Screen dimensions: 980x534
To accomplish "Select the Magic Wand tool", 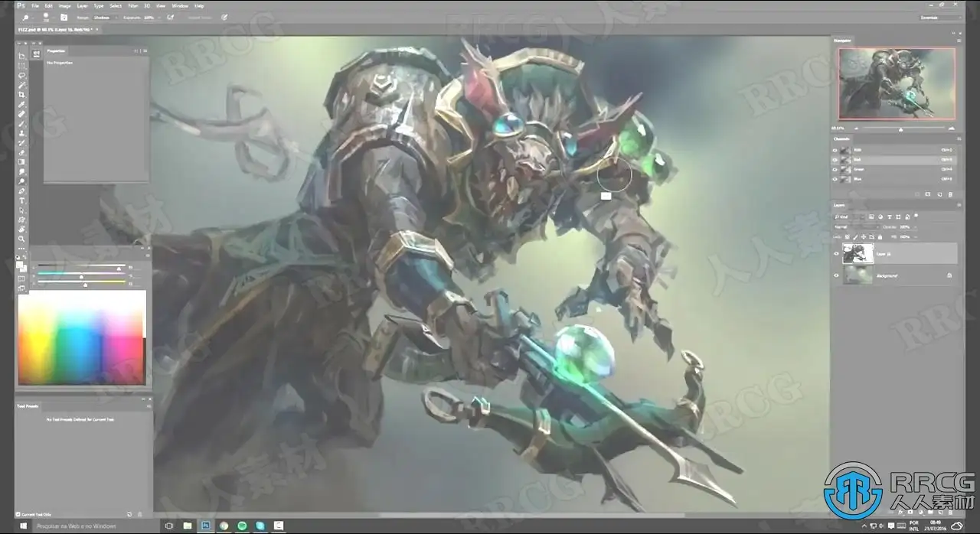I will click(x=21, y=86).
